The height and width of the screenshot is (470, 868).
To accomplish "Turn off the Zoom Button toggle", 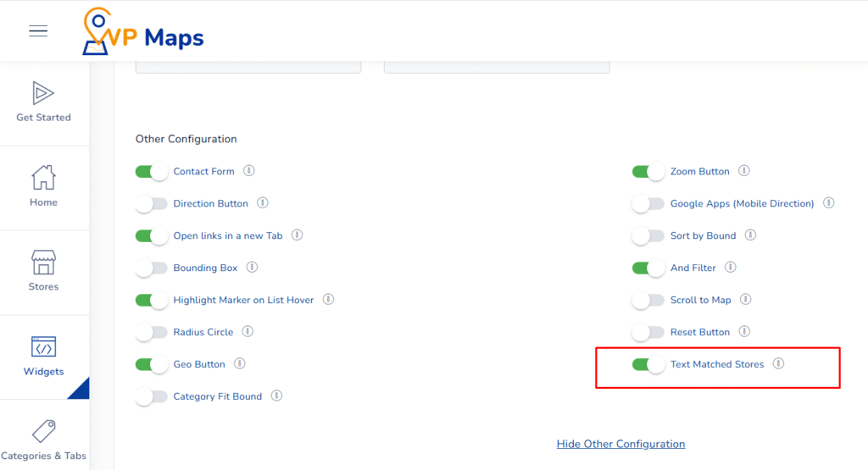I will (648, 172).
